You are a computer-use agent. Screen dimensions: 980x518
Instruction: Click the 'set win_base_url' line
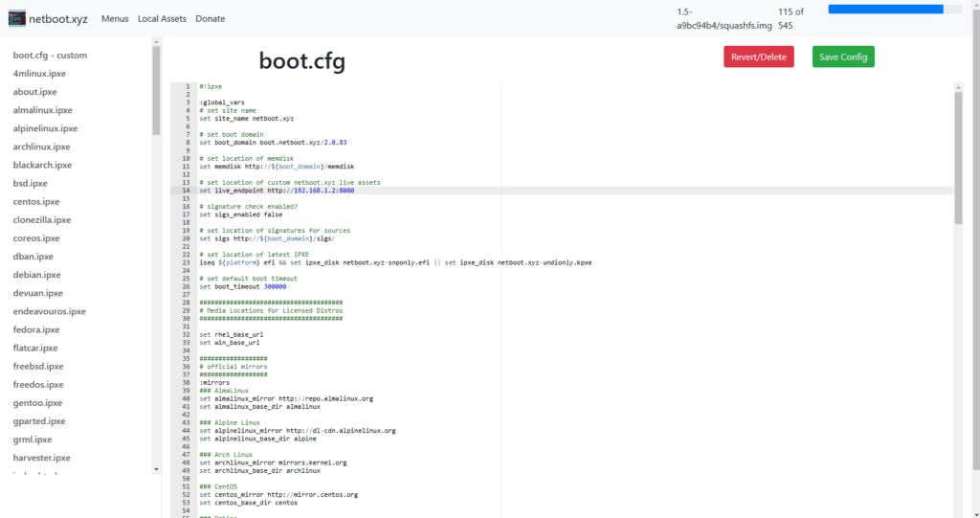(230, 343)
